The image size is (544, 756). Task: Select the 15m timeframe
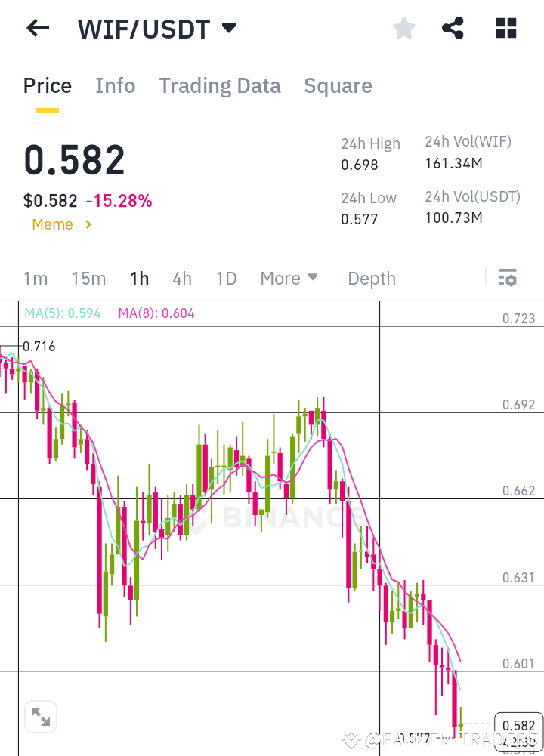tap(88, 278)
